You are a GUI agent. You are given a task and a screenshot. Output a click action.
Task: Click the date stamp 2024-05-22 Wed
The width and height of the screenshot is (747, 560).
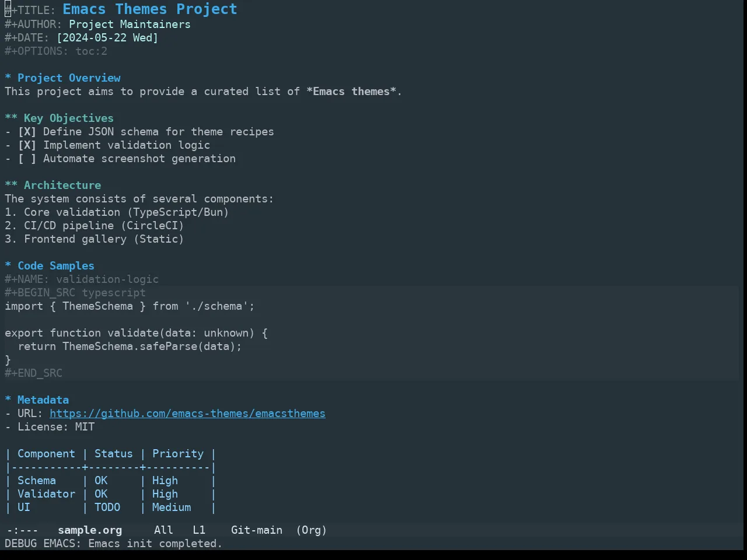coord(107,38)
